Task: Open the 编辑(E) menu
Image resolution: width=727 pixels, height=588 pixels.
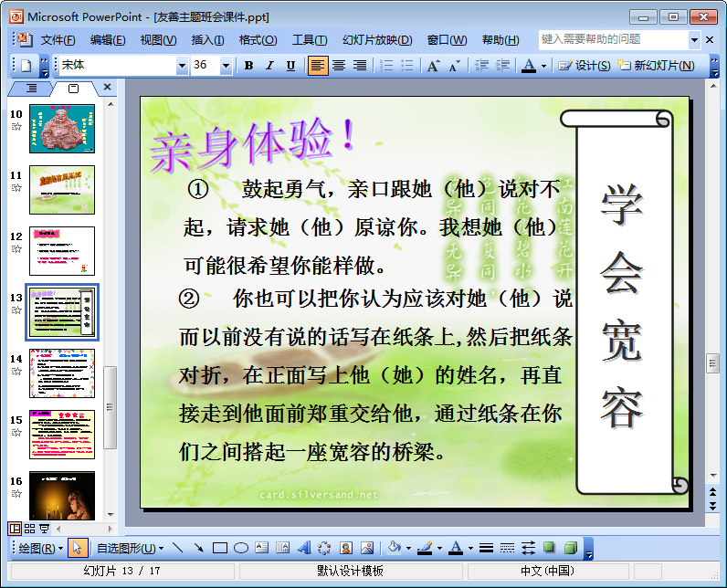Action: pyautogui.click(x=108, y=40)
